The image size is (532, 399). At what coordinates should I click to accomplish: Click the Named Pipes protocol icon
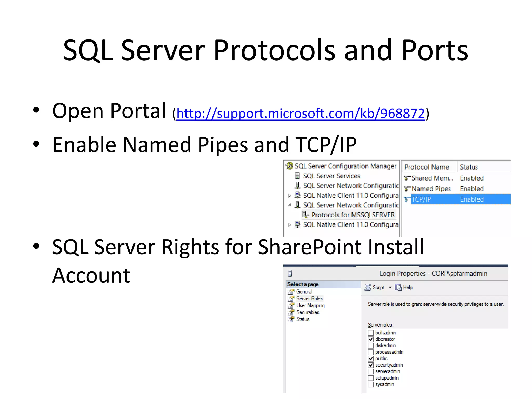tap(407, 189)
